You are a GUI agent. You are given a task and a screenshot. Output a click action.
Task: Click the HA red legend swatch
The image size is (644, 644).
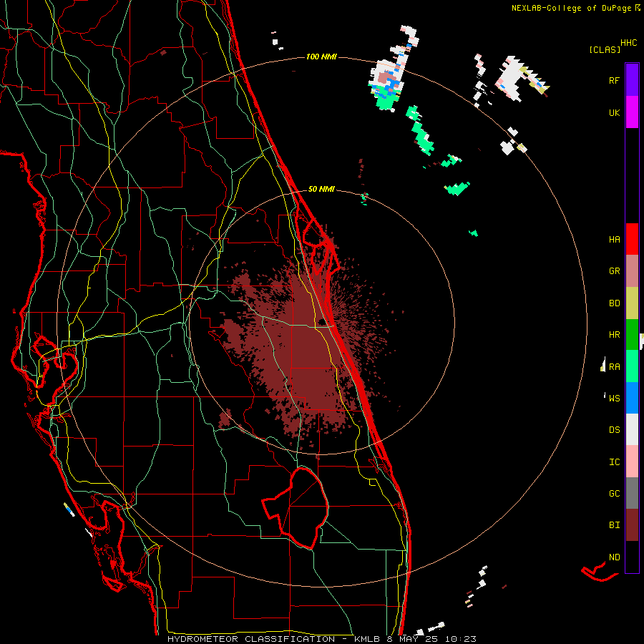[632, 239]
